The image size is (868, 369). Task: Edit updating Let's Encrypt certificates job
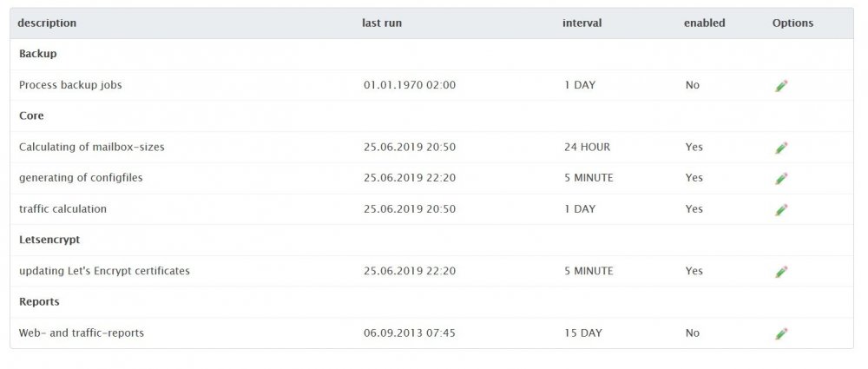(781, 272)
